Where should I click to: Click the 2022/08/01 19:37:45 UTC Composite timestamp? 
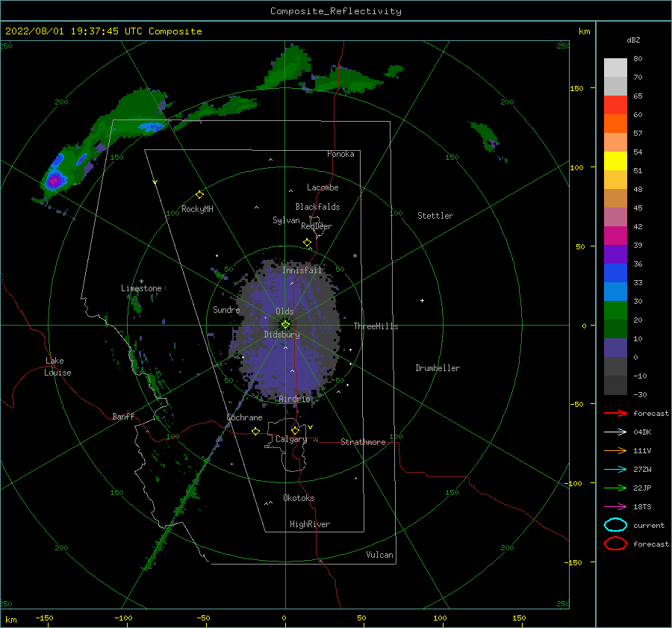click(104, 31)
